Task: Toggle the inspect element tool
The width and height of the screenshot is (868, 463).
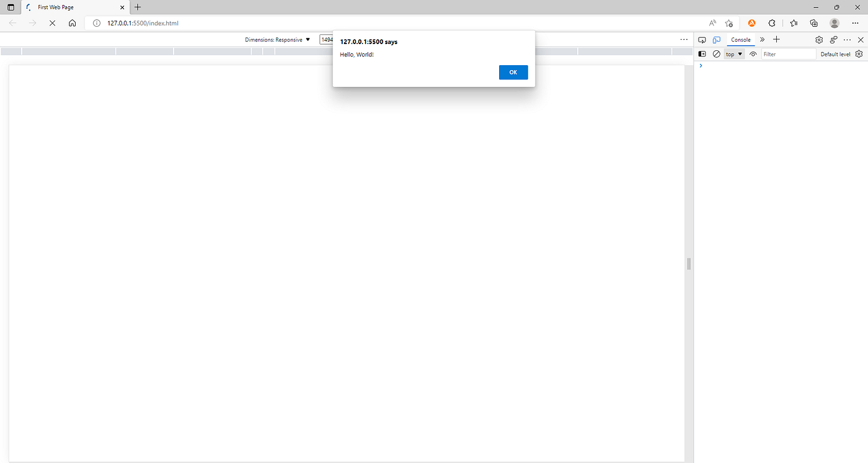Action: pos(702,39)
